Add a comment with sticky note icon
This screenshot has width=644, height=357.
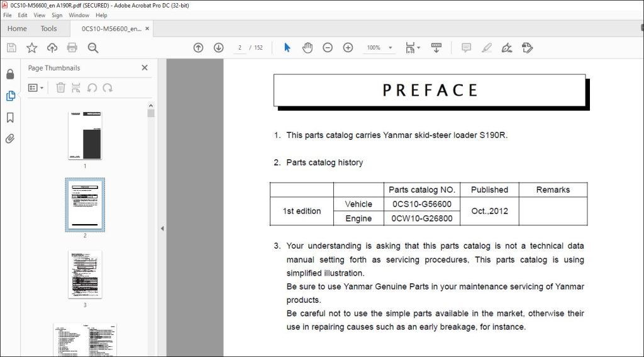pos(466,48)
